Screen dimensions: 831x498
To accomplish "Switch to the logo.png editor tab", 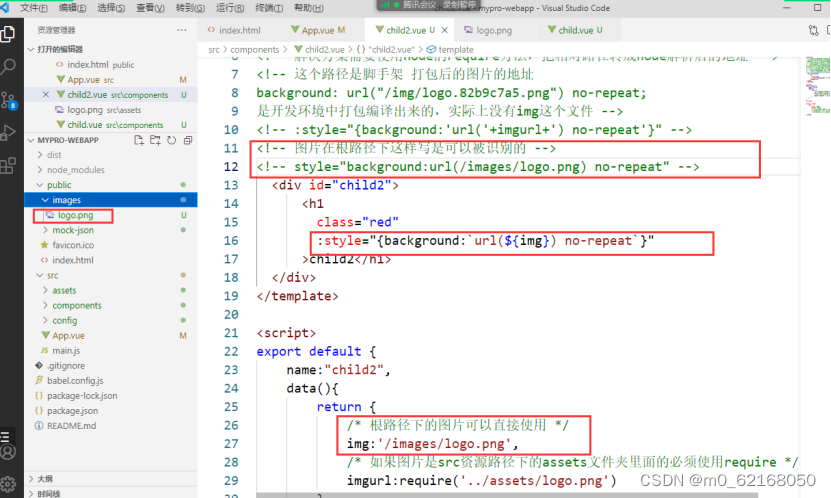I will point(494,31).
